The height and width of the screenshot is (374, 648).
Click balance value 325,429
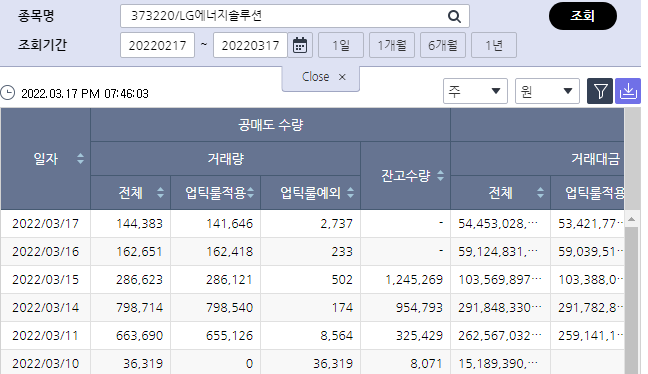click(x=419, y=336)
